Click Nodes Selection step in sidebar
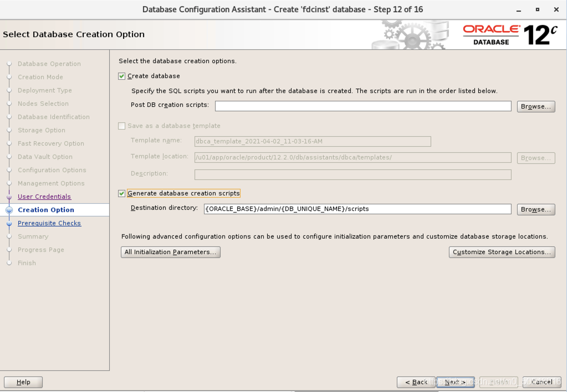This screenshot has width=567, height=392. click(43, 104)
